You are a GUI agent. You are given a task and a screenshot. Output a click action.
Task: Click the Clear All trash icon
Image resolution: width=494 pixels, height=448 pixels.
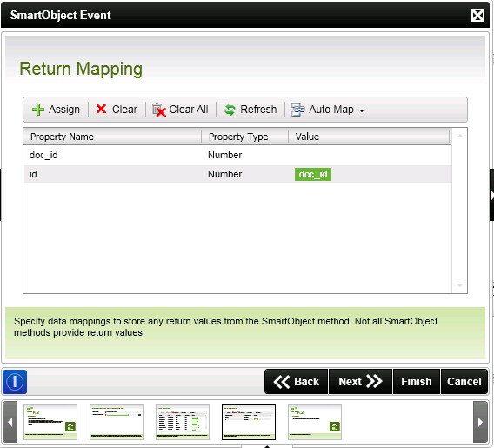tap(159, 110)
